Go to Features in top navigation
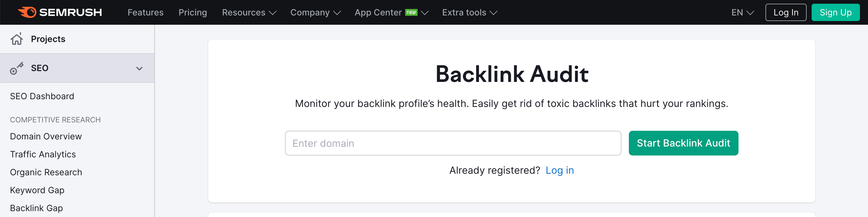Screen dimensions: 868x217 coord(145,12)
